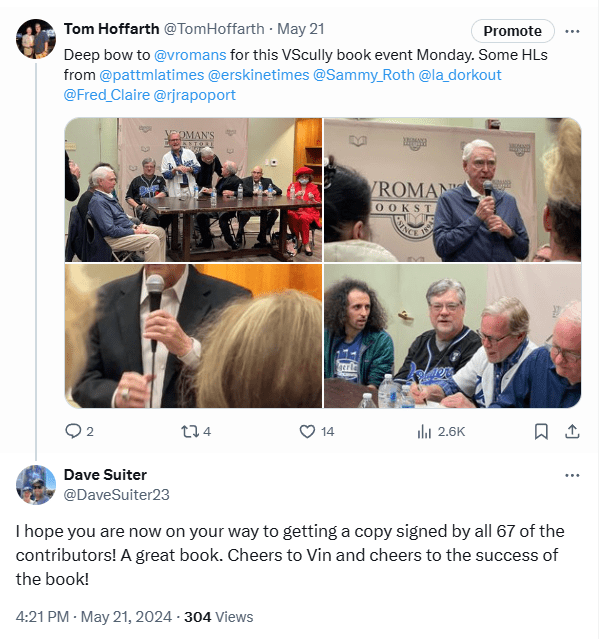Open the @vromans mention link
The image size is (602, 639).
[x=190, y=55]
